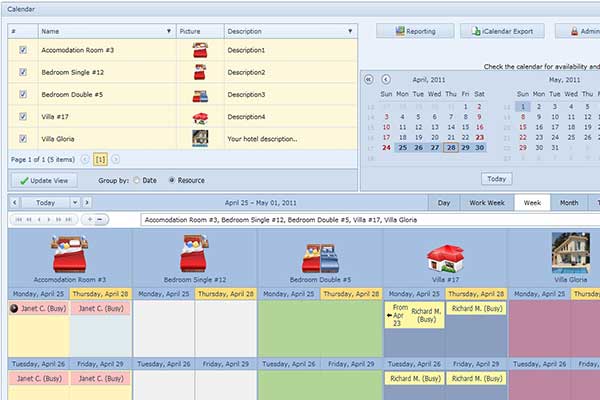Navigate scheduler to previous week

(14, 202)
